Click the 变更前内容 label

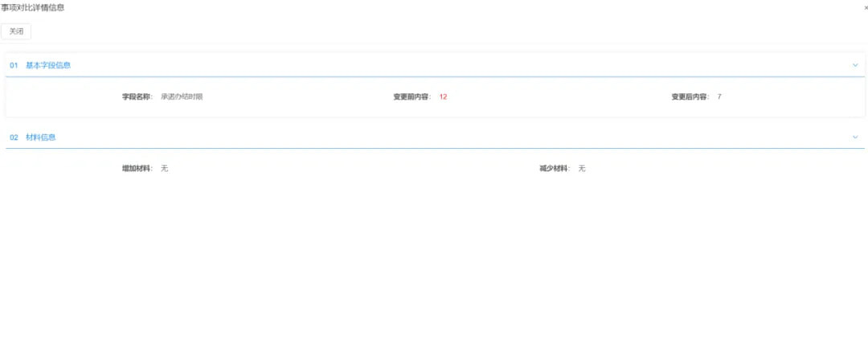tap(411, 96)
